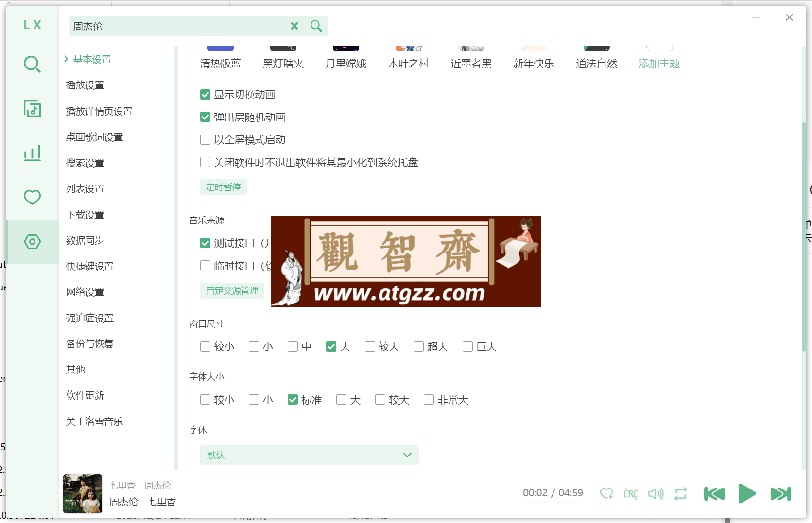The width and height of the screenshot is (812, 523).
Task: Open the 字体 dropdown showing 默认
Action: point(309,455)
